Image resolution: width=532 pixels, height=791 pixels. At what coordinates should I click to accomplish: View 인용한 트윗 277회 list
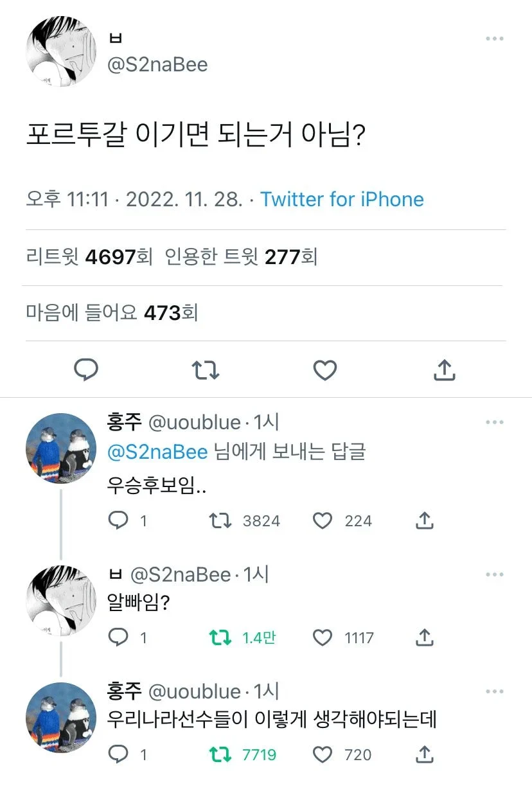242,258
